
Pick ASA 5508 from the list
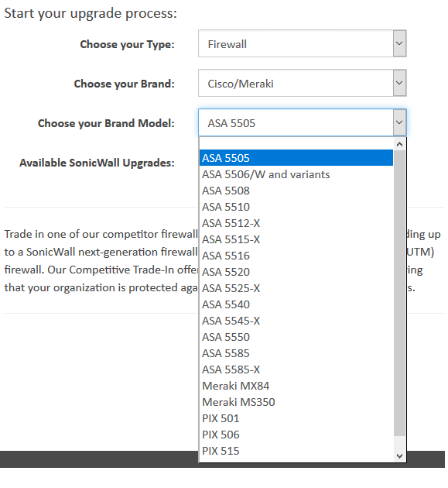(x=296, y=191)
